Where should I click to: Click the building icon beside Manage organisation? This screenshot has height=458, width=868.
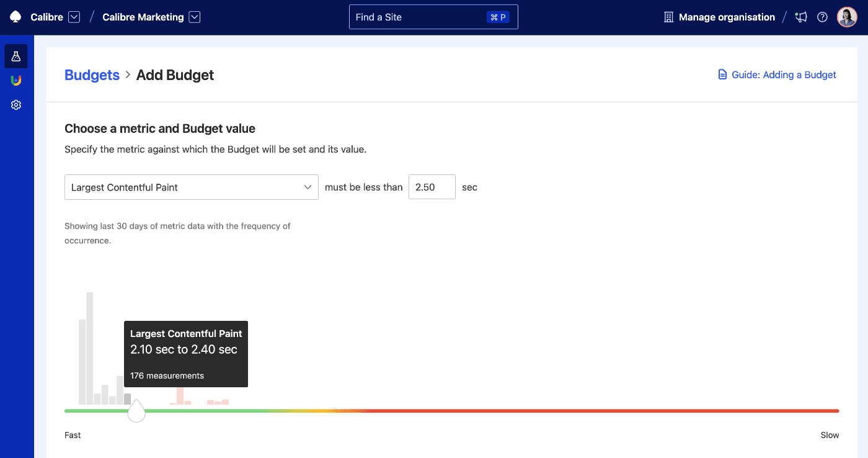(668, 17)
